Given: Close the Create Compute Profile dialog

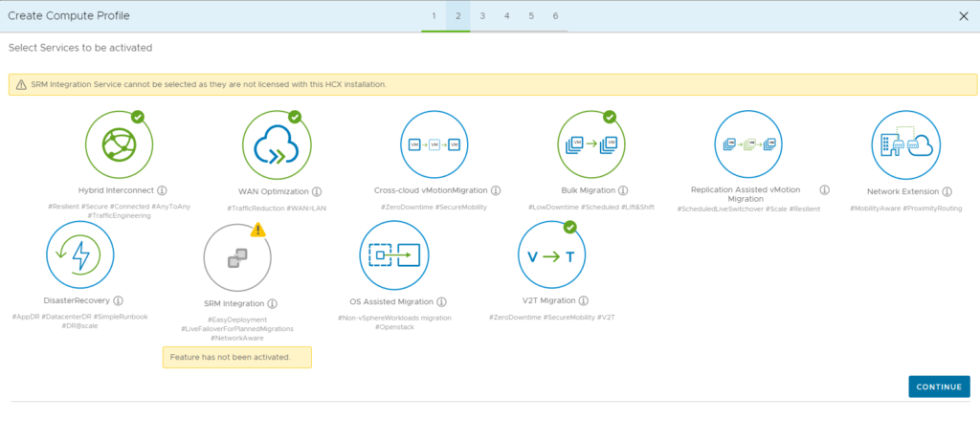Looking at the screenshot, I should (x=964, y=16).
